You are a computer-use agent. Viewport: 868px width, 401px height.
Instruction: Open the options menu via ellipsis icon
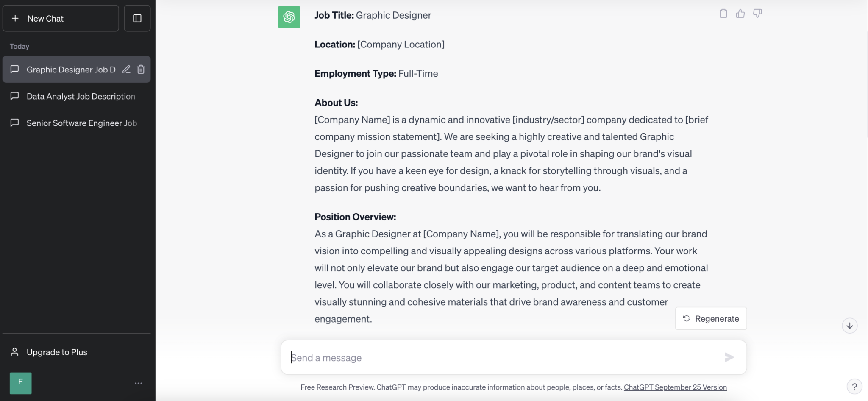click(137, 383)
